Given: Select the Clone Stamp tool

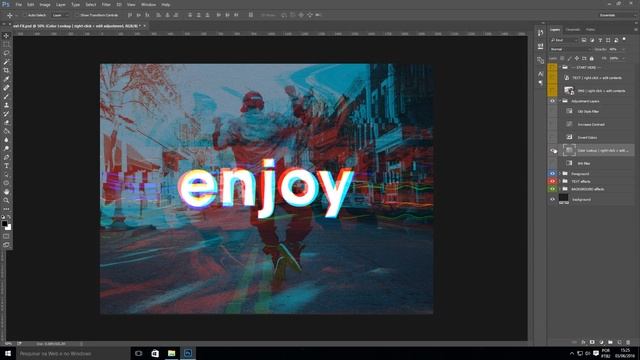Looking at the screenshot, I should [x=6, y=105].
